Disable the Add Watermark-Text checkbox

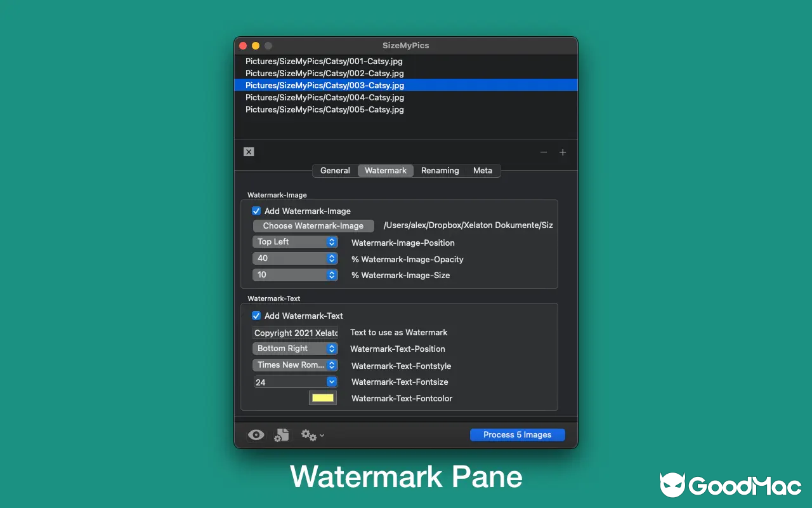click(256, 316)
